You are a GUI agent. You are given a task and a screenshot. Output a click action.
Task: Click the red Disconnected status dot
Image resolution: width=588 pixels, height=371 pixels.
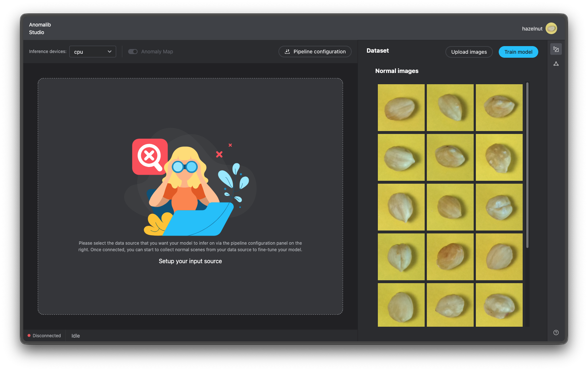[29, 335]
